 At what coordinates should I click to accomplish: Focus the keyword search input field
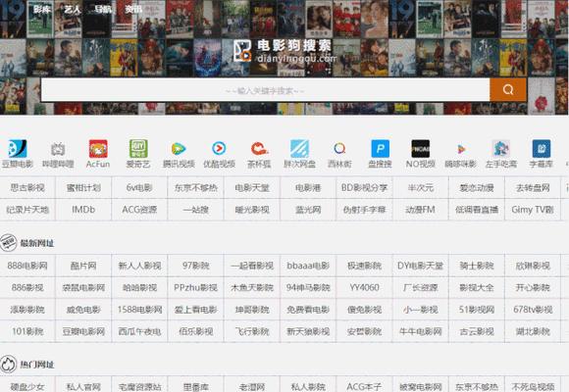[x=265, y=89]
